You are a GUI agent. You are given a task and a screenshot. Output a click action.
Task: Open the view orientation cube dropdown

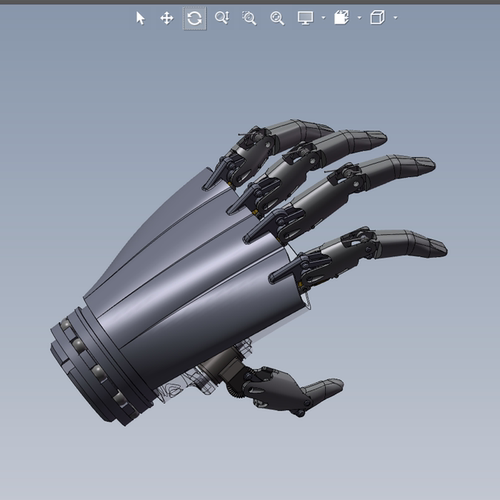coord(395,18)
